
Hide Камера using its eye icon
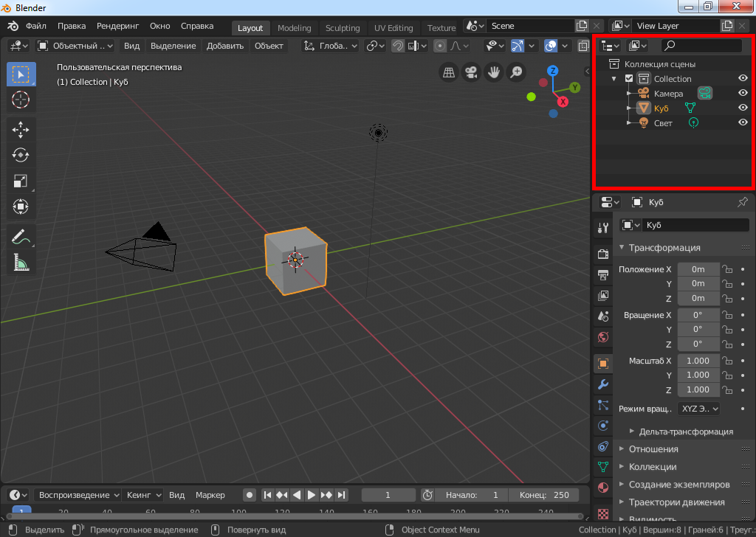click(743, 93)
